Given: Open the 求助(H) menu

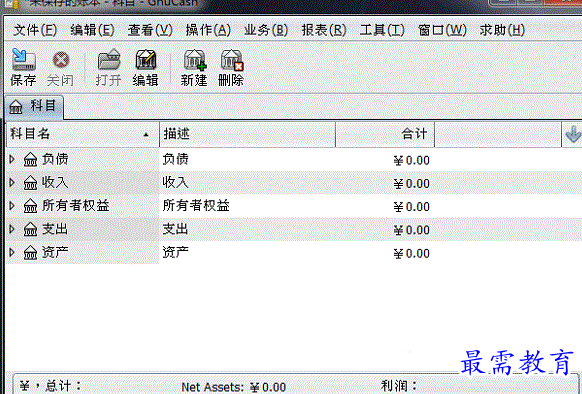Looking at the screenshot, I should [x=502, y=30].
